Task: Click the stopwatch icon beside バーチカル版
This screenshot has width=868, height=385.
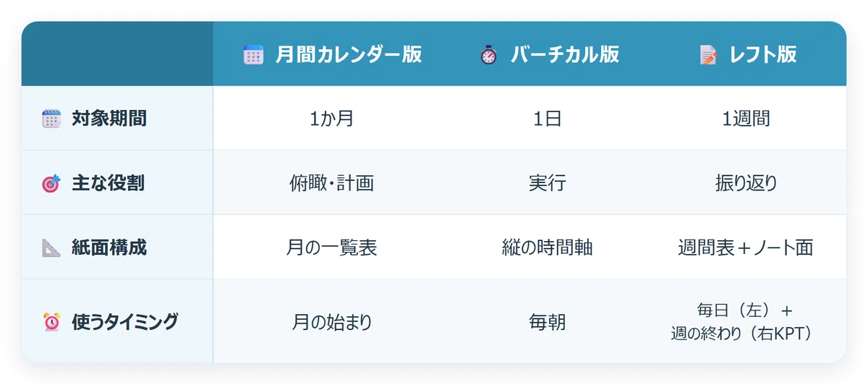Action: tap(489, 55)
